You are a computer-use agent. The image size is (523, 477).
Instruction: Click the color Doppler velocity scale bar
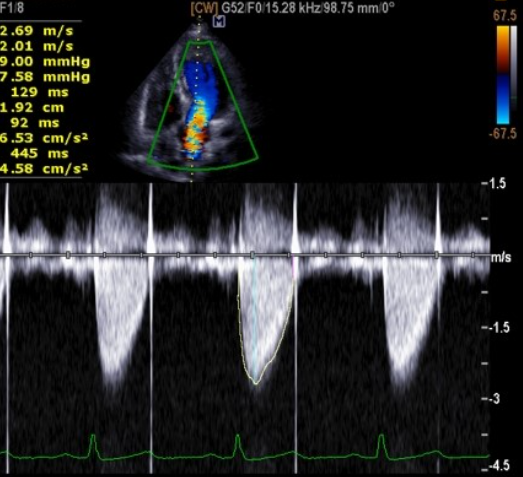tap(503, 75)
